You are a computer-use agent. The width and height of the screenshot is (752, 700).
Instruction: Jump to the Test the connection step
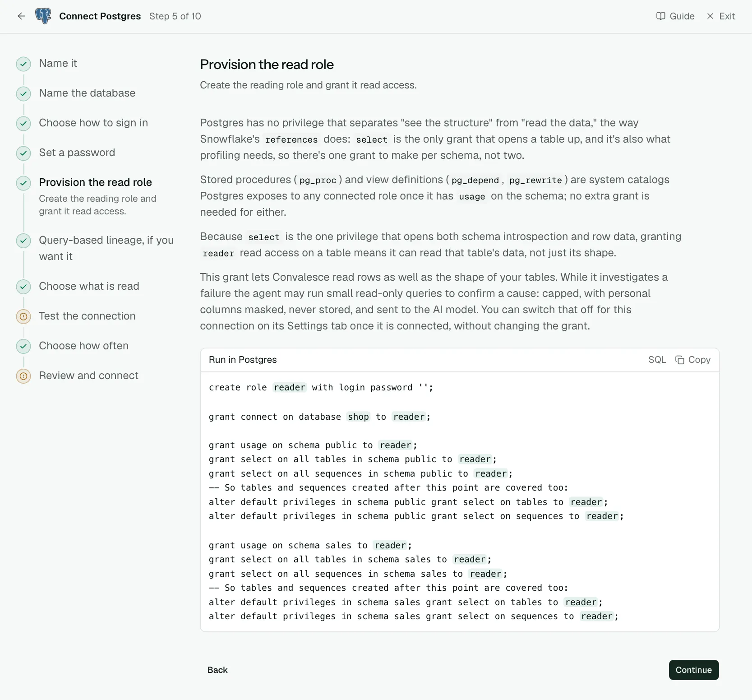tap(88, 316)
